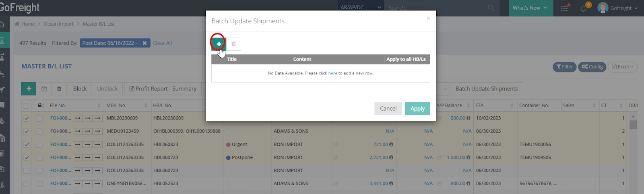The image size is (644, 194).
Task: Click the green plus icon in Batch Update dialog
Action: tap(219, 44)
